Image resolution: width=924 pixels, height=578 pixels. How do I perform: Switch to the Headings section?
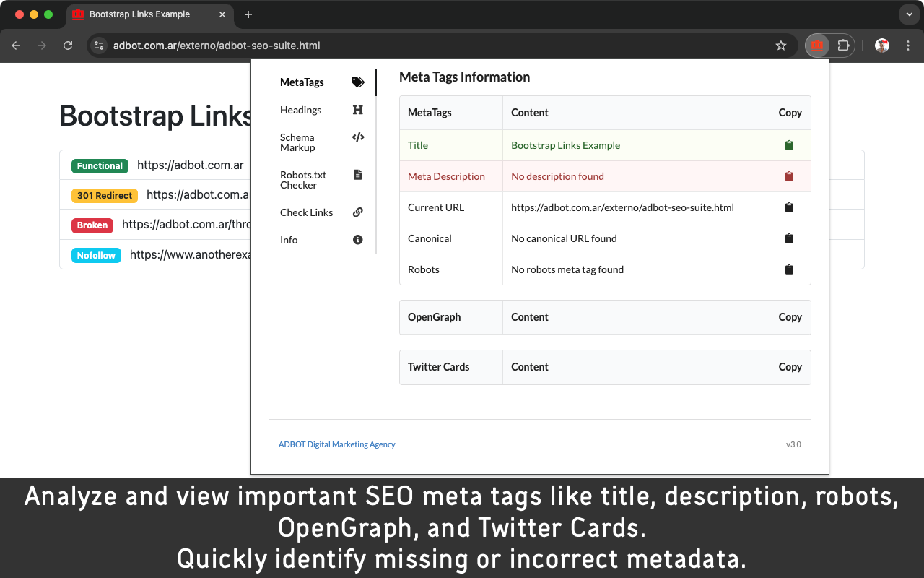point(322,110)
